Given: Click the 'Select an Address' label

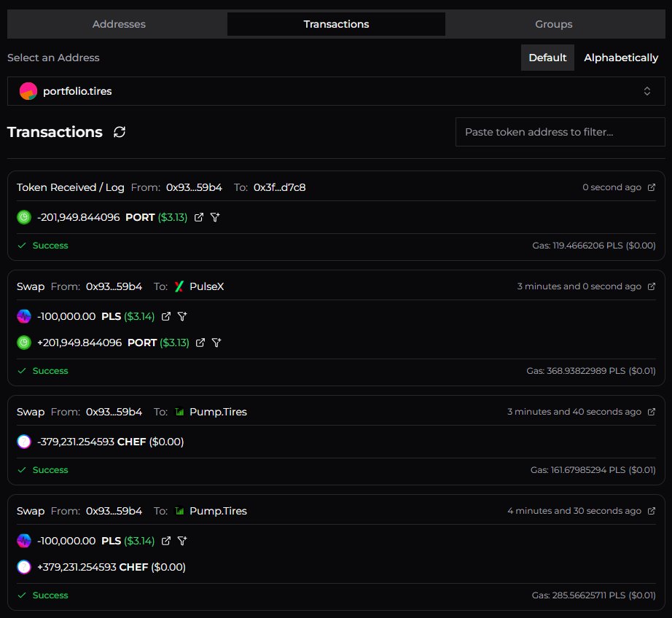Looking at the screenshot, I should [53, 58].
